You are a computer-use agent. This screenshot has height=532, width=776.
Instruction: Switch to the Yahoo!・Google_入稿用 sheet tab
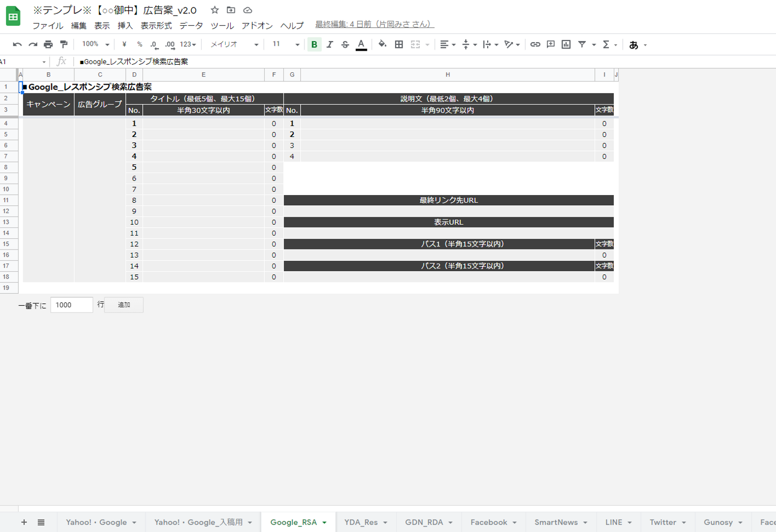pos(203,522)
